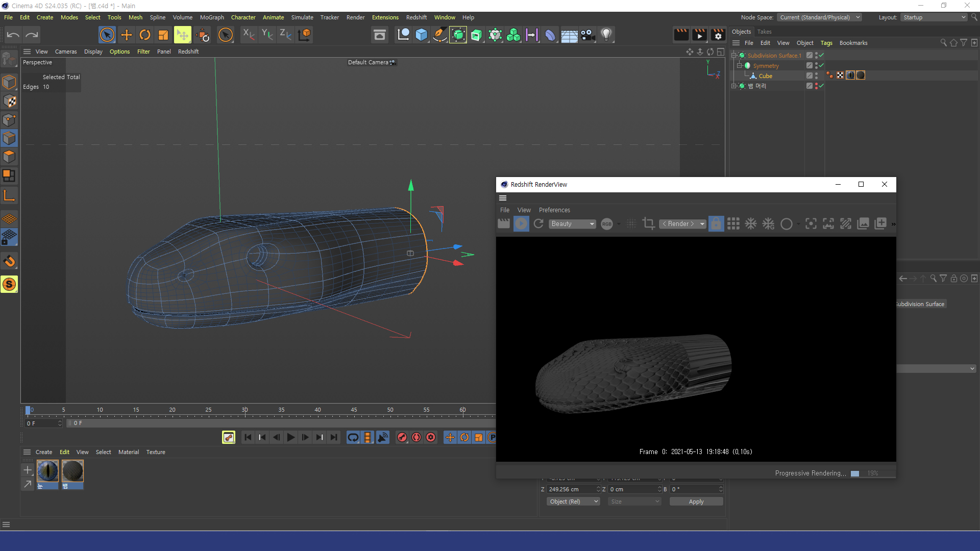Open Node Space dropdown
Viewport: 980px width, 551px height.
point(820,17)
